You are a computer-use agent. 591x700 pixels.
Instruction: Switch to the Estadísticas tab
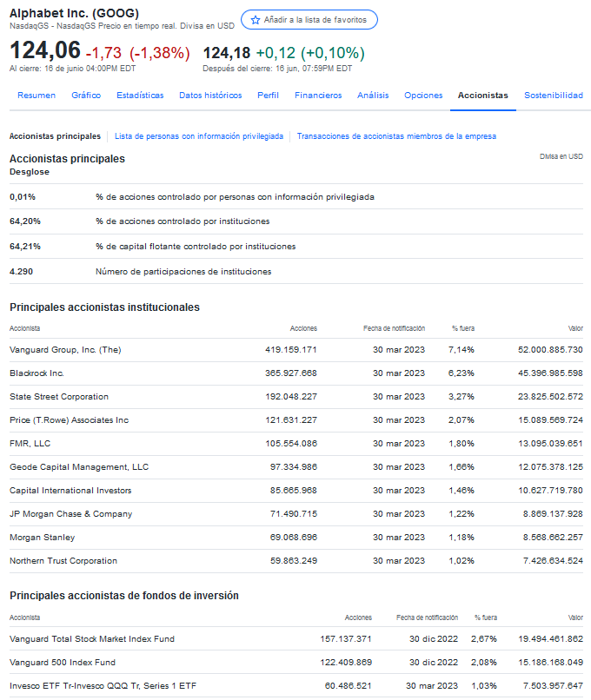(x=140, y=95)
